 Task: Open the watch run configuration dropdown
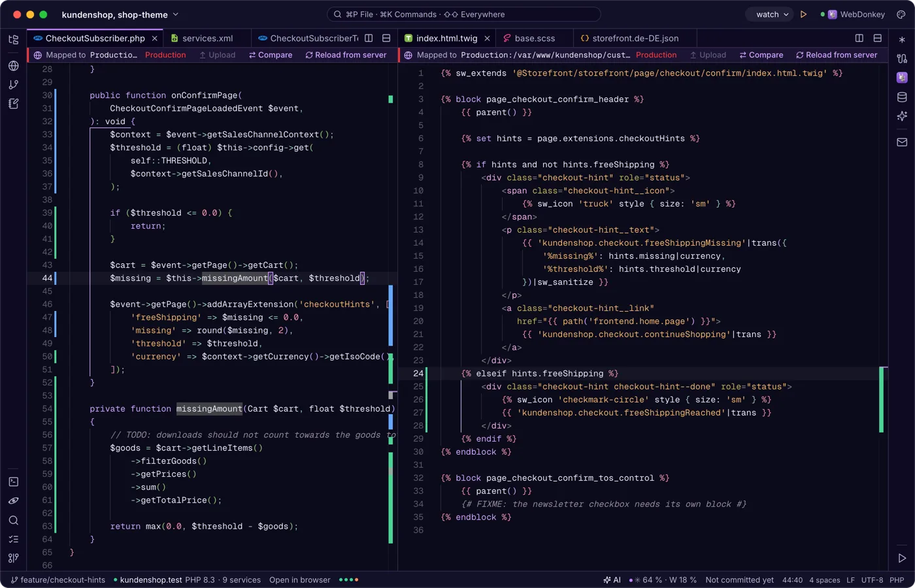769,14
